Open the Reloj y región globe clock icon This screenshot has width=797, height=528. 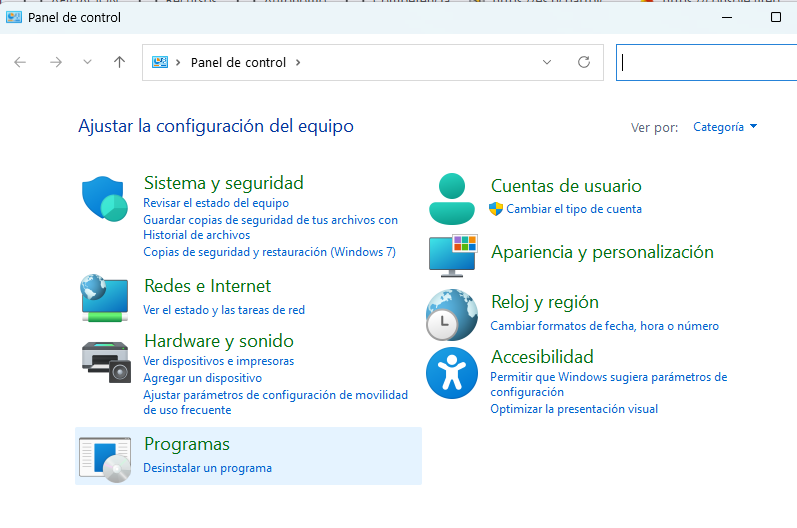[x=451, y=315]
